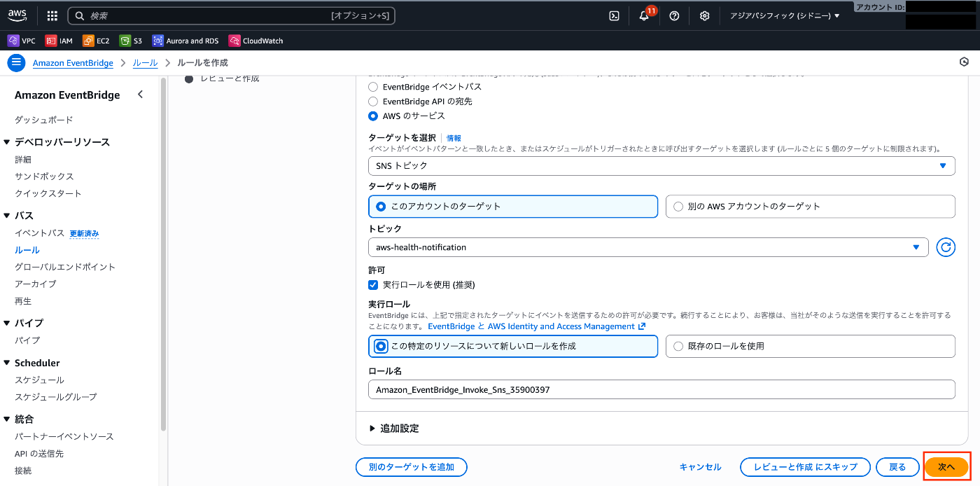Click the 次へ button

click(946, 467)
